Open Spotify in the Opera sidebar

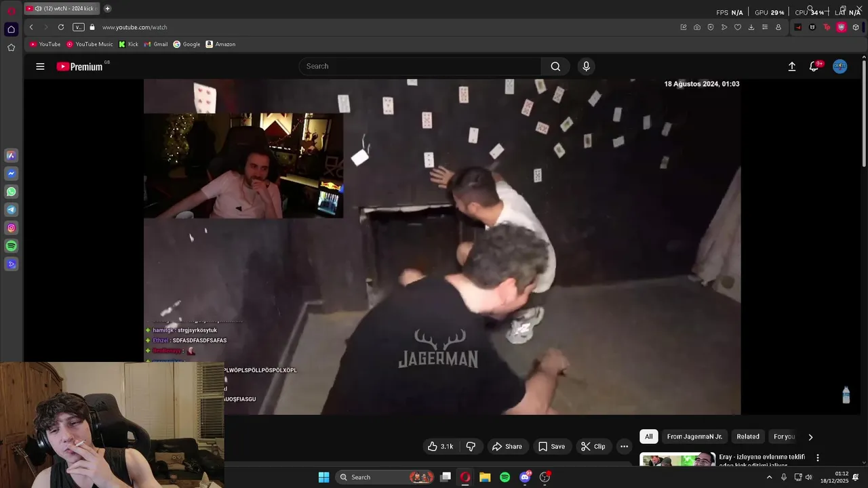tap(11, 246)
